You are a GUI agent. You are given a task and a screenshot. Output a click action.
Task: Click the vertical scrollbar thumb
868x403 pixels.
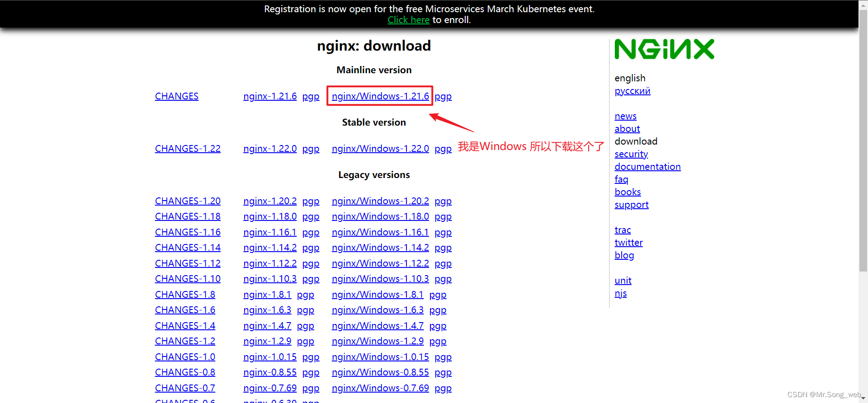863,140
